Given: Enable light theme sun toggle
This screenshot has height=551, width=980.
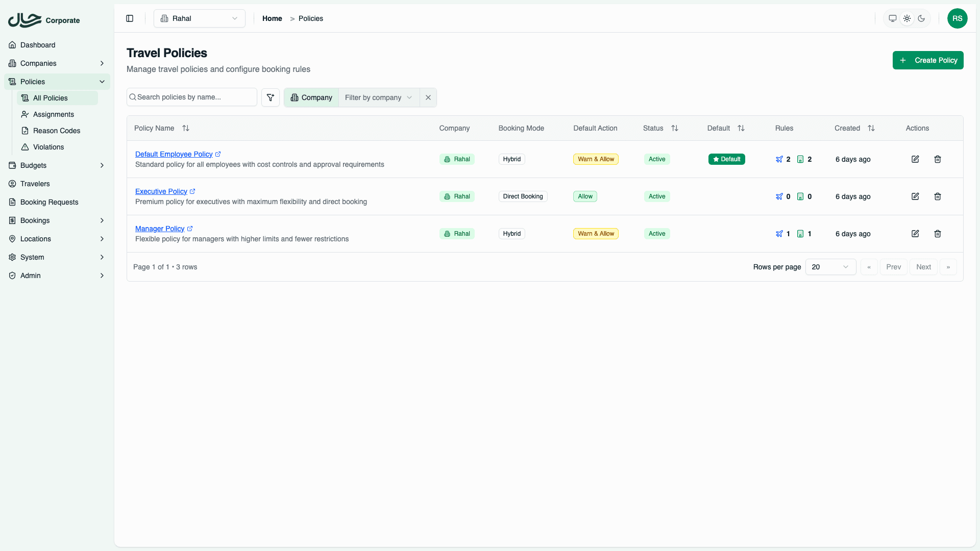Looking at the screenshot, I should point(907,18).
